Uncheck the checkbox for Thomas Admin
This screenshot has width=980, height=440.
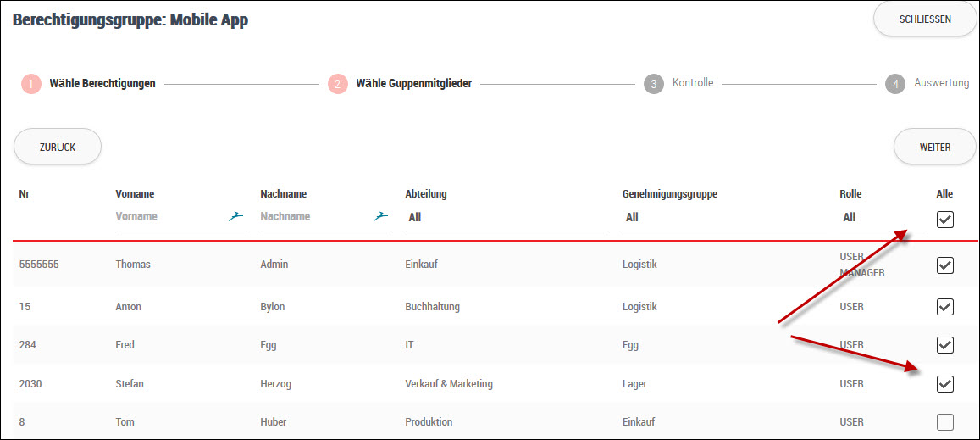point(945,265)
